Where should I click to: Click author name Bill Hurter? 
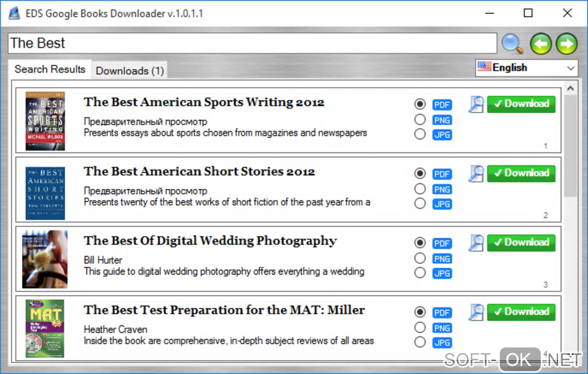[103, 260]
